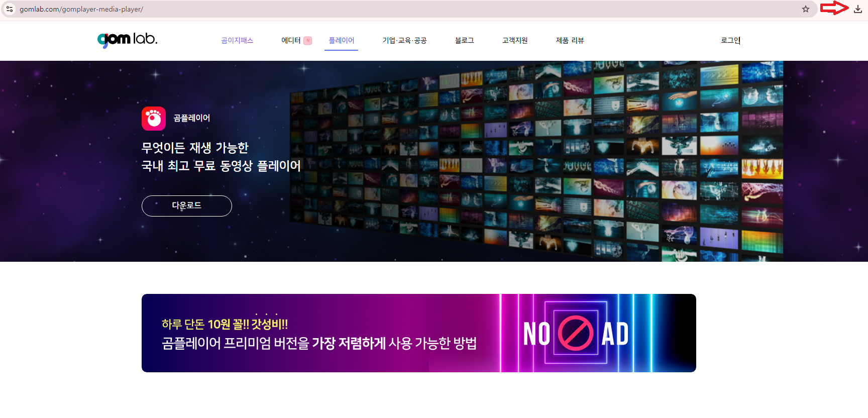868x418 pixels.
Task: Open the 곰이지패스 menu item
Action: click(237, 41)
